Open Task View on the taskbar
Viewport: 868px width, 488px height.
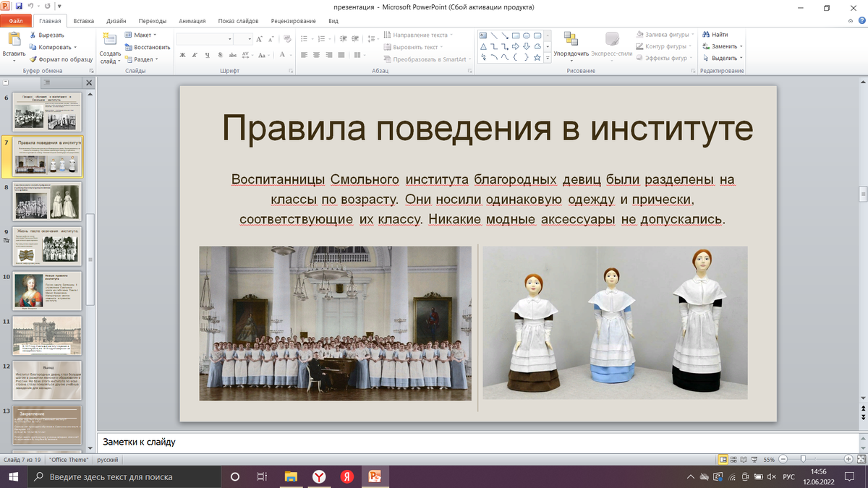[262, 476]
